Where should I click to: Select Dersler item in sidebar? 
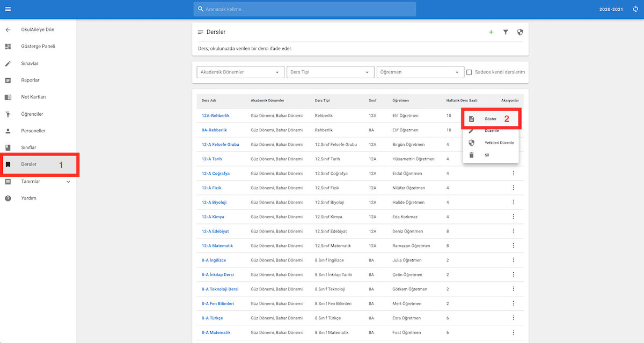[x=38, y=165]
